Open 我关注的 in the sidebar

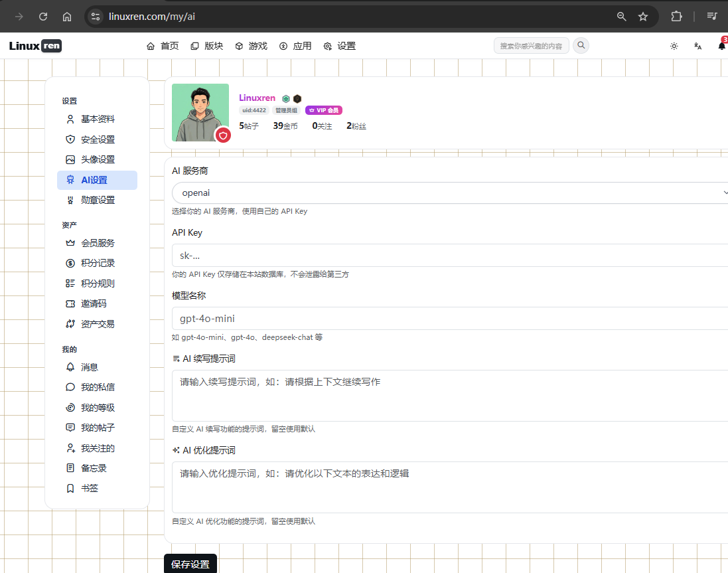pos(97,448)
